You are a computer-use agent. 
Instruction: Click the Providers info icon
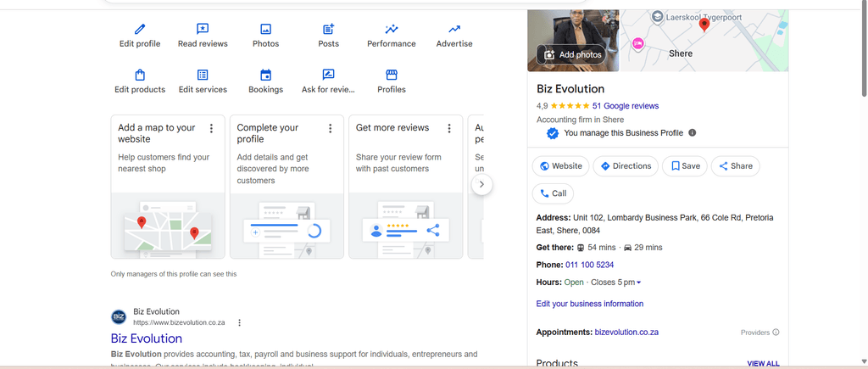click(776, 333)
